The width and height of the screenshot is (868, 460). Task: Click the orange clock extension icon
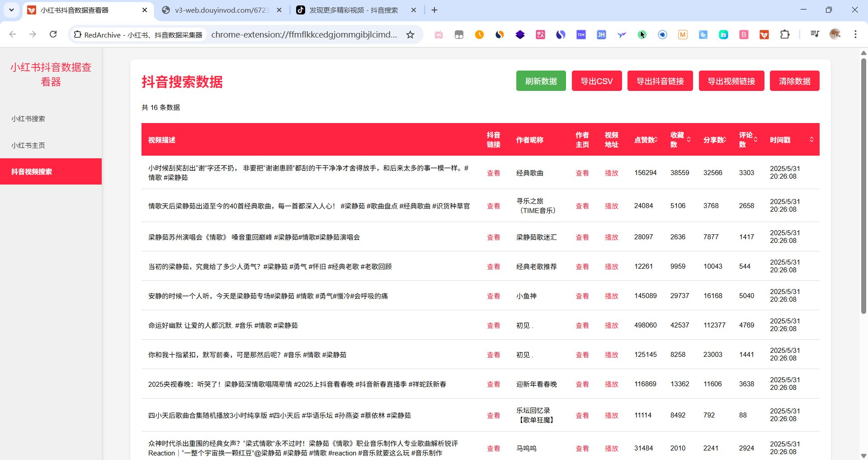[x=479, y=35]
